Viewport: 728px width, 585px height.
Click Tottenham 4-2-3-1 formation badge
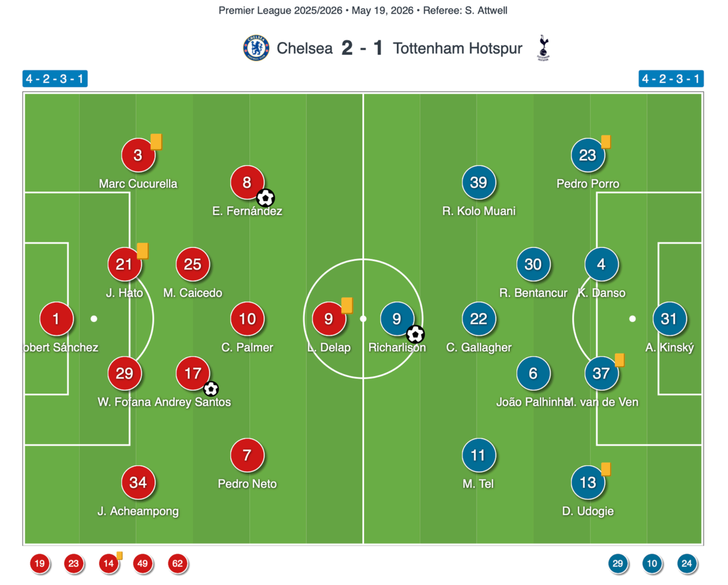coord(671,79)
